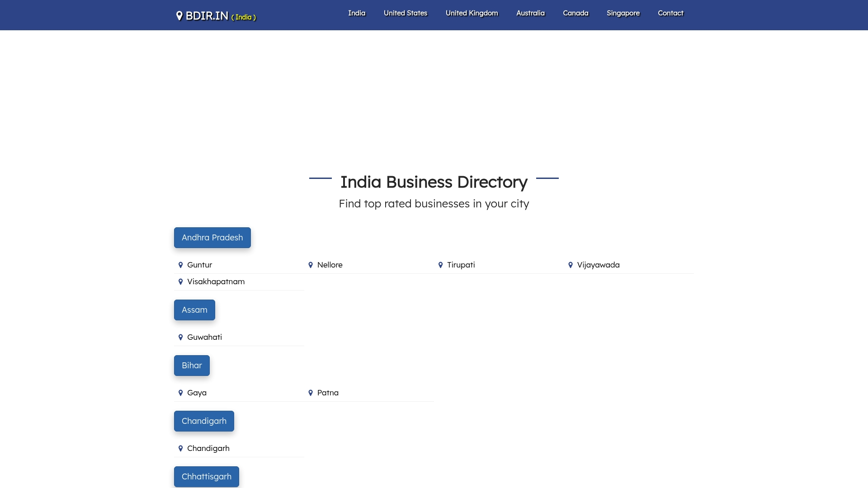This screenshot has width=868, height=488.
Task: Open the Contact page
Action: (670, 13)
